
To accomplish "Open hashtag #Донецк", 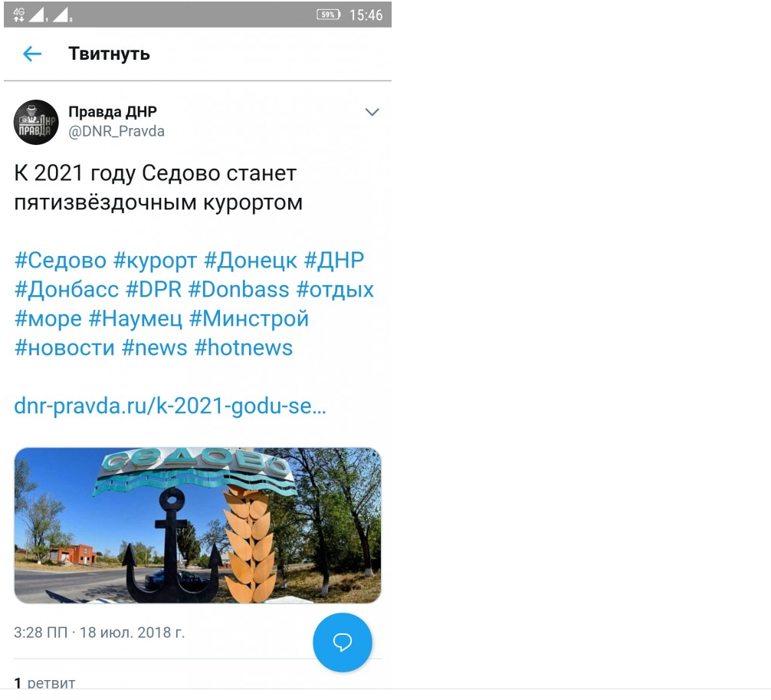I will pos(251,261).
